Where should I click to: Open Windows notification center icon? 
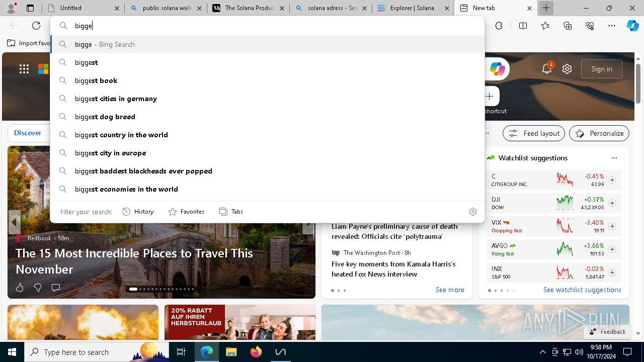tap(627, 352)
